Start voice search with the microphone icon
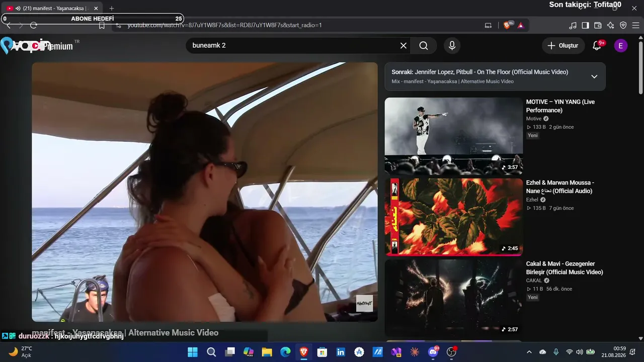The height and width of the screenshot is (362, 644). tap(452, 46)
